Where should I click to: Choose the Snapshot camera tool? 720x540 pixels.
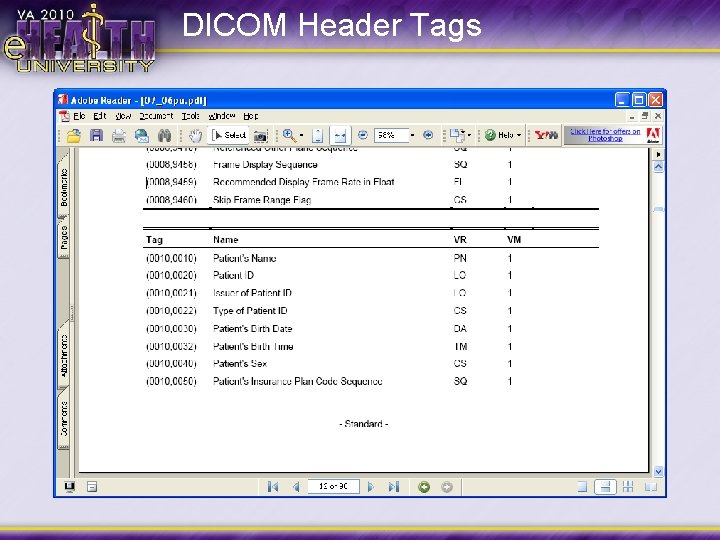pos(260,136)
